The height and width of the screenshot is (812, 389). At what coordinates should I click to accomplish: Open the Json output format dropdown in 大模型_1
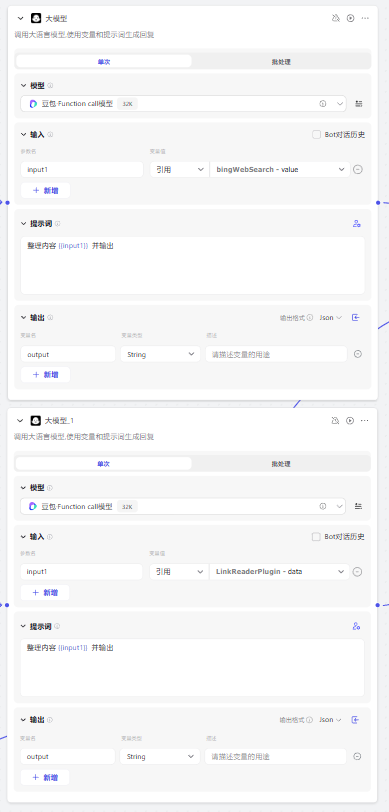[330, 720]
